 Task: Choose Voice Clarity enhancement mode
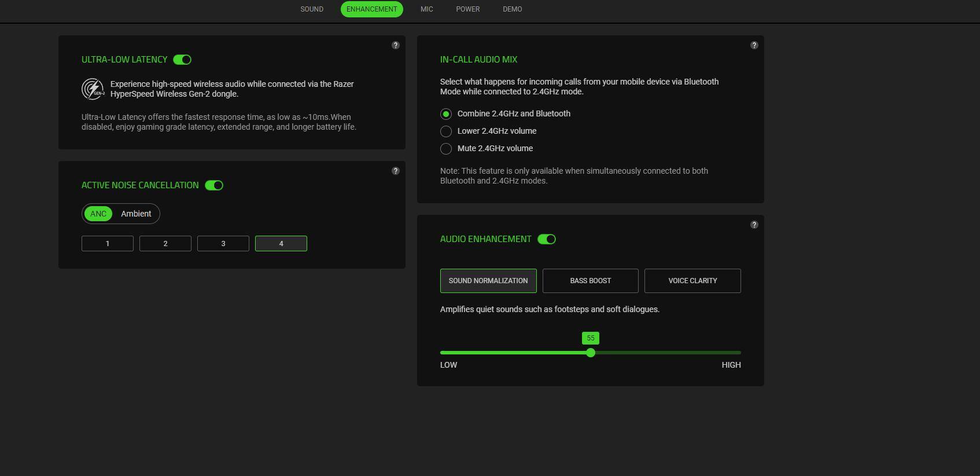[692, 281]
